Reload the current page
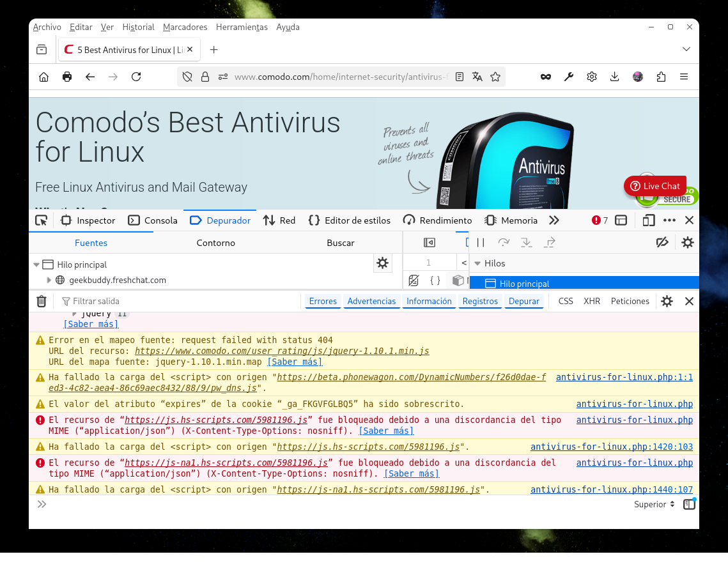Viewport: 728px width, 568px height. tap(136, 77)
